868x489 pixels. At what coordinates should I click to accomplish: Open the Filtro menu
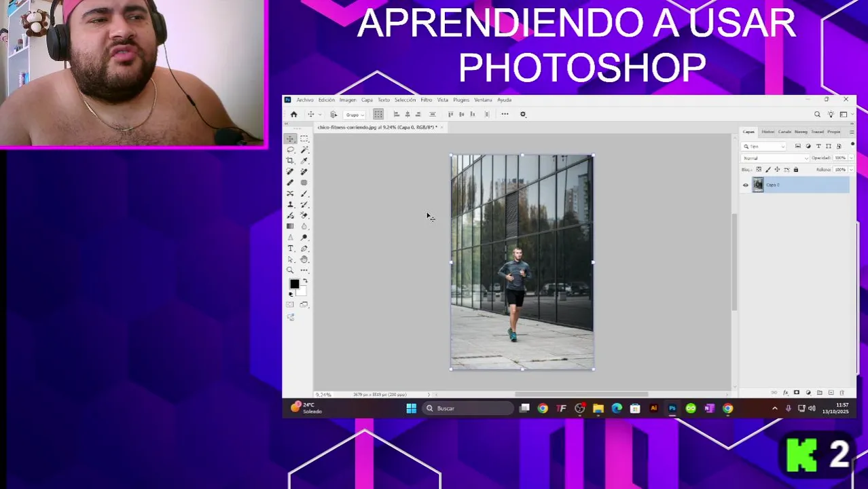pos(426,100)
